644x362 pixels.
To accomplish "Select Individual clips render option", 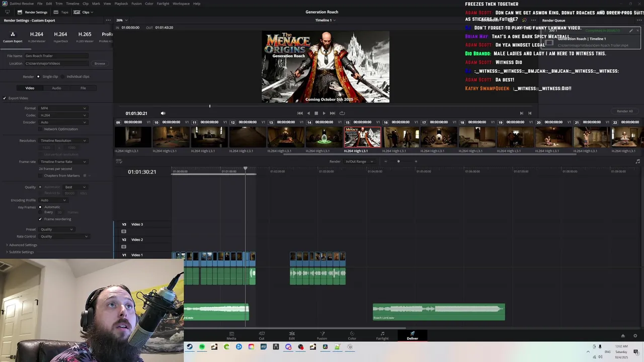I will (x=63, y=76).
